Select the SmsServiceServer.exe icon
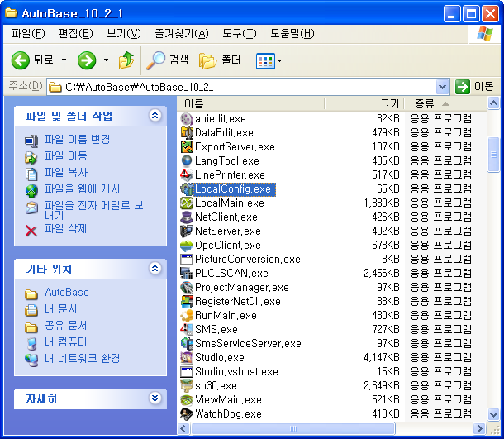This screenshot has width=504, height=439. [x=187, y=343]
